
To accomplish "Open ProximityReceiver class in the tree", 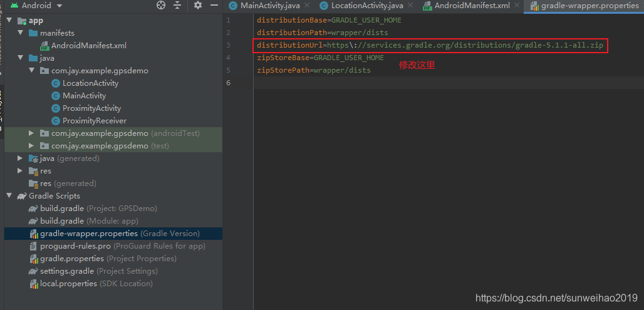I will tap(95, 121).
